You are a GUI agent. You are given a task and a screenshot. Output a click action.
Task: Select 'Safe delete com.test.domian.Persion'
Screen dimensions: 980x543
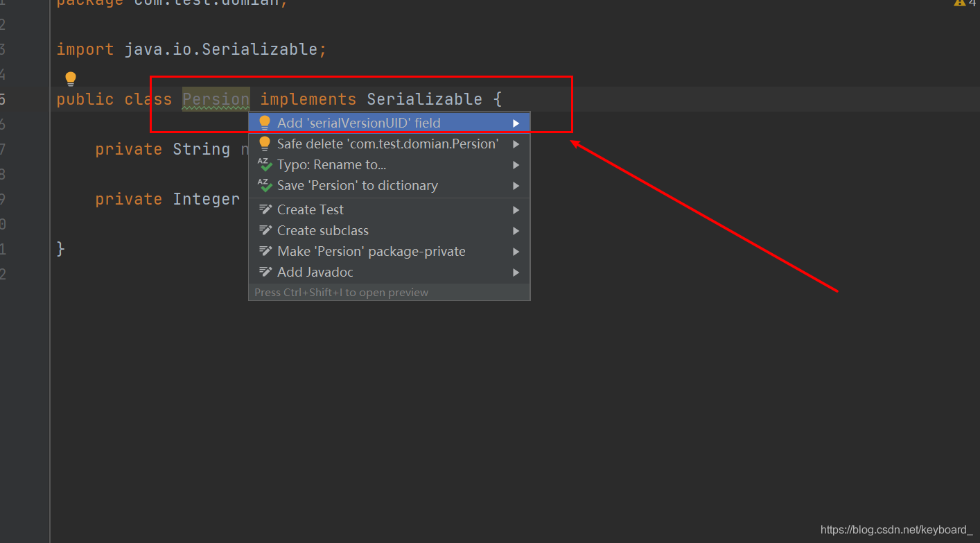tap(388, 144)
